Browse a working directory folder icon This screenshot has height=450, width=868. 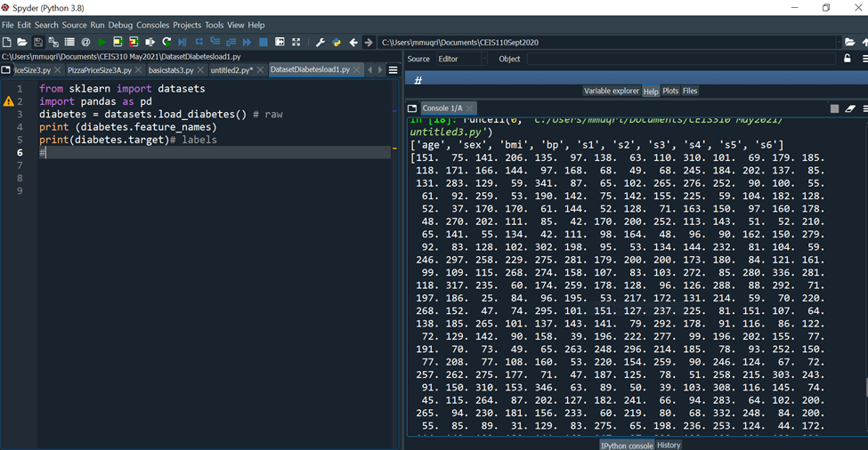click(849, 42)
